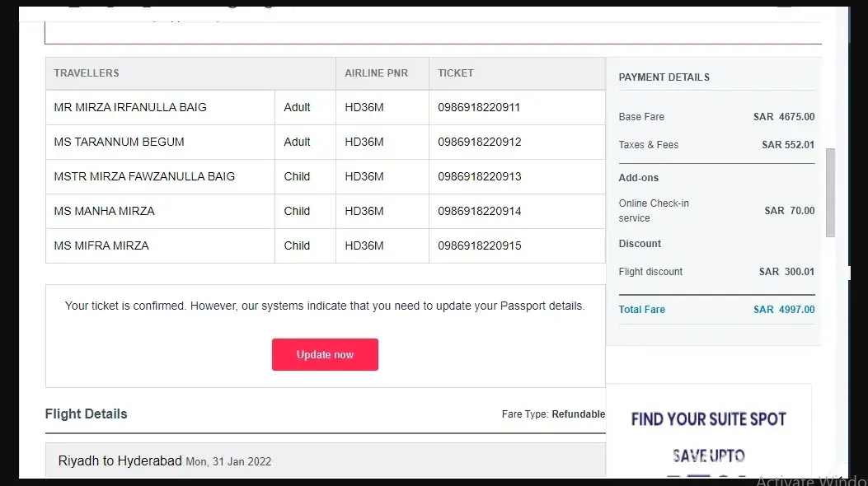
Task: Click the MS MIFRA MIRZA name
Action: tap(101, 245)
